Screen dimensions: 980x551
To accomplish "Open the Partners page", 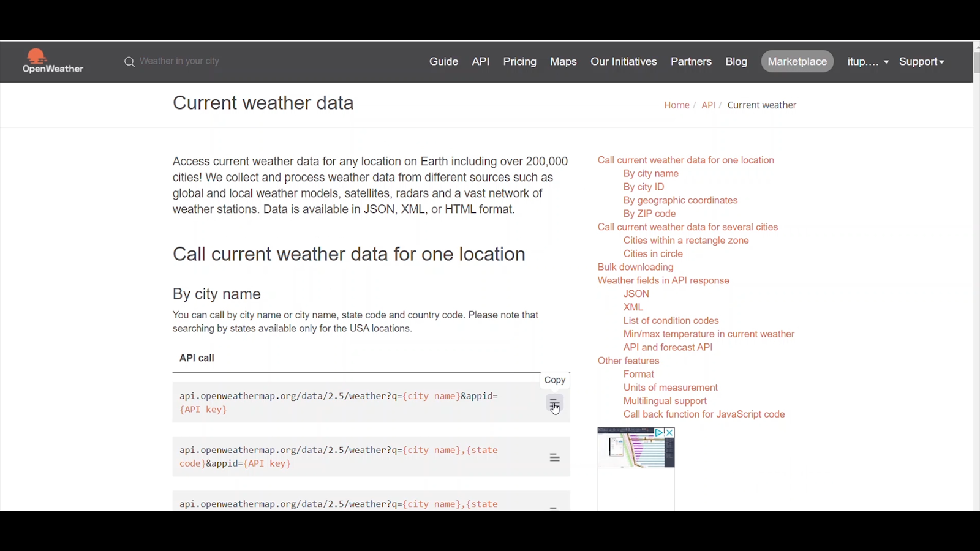I will [x=691, y=62].
